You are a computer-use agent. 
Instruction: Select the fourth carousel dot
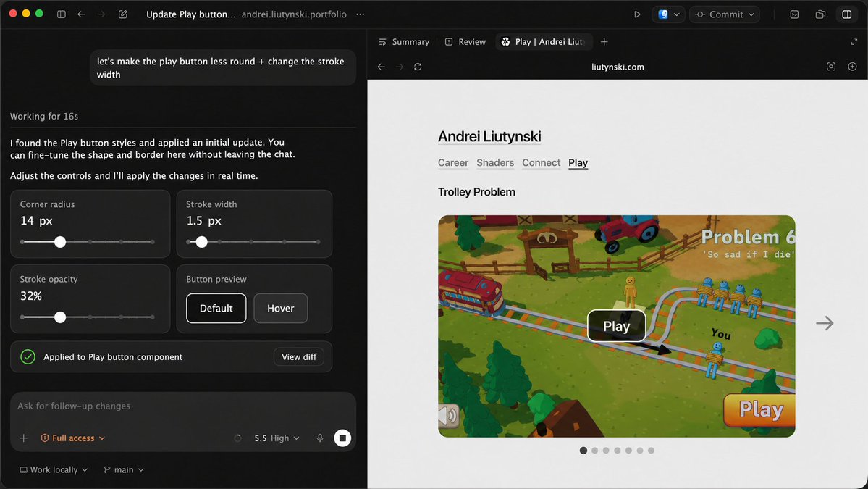[x=618, y=450]
